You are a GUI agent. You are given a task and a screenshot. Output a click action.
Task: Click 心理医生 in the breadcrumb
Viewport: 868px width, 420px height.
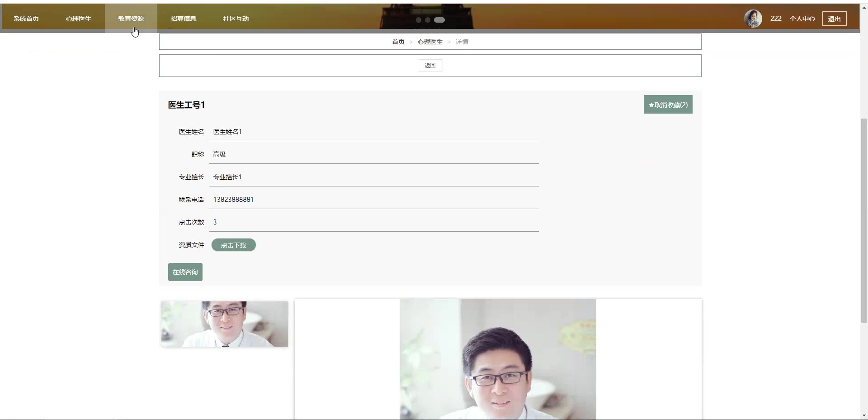click(430, 42)
